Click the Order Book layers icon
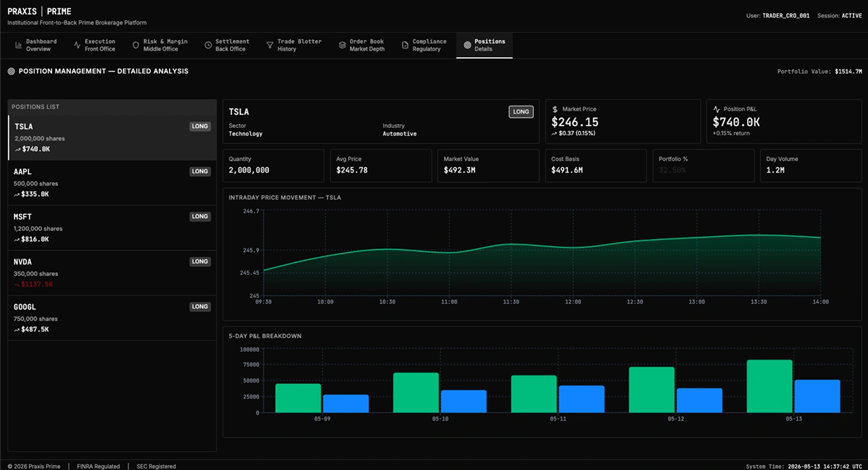 342,45
